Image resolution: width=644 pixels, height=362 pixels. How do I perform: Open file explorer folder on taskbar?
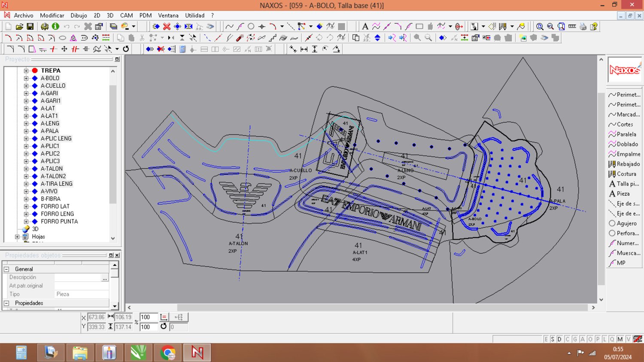click(80, 353)
